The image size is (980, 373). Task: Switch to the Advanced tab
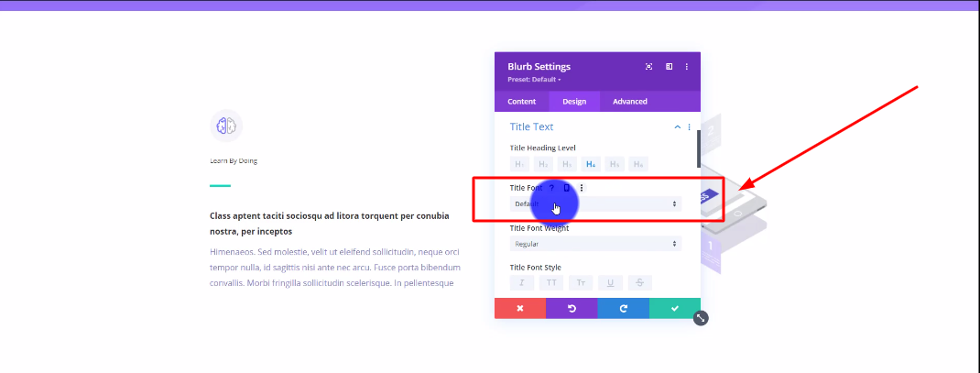[x=630, y=102]
